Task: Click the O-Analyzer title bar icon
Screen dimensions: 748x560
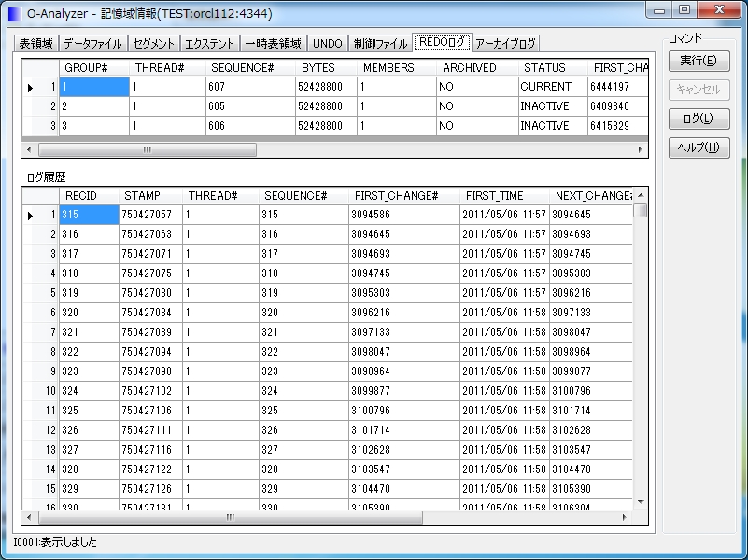Action: [x=15, y=14]
